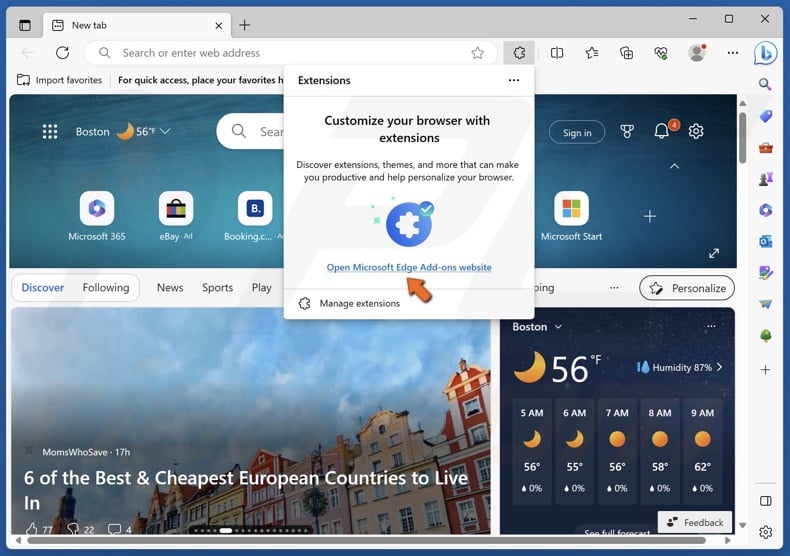The height and width of the screenshot is (556, 790).
Task: Click Import favorites
Action: (59, 80)
